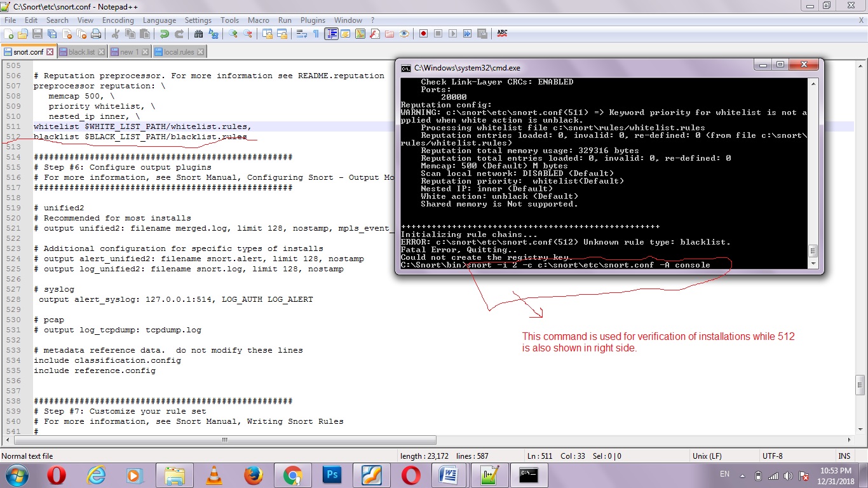Click the editor horizontal scrollbar thumb
This screenshot has height=488, width=868.
click(x=224, y=440)
